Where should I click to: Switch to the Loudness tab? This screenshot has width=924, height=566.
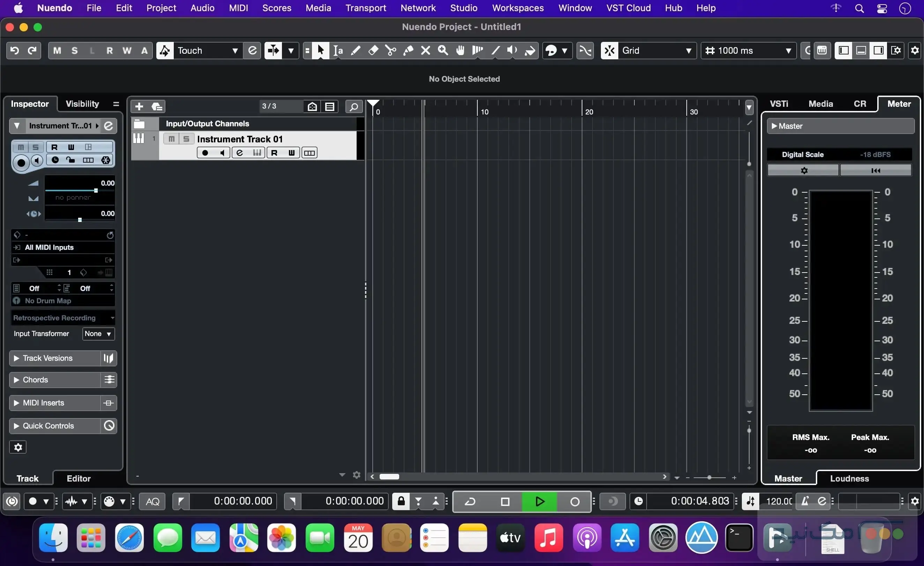pyautogui.click(x=849, y=478)
